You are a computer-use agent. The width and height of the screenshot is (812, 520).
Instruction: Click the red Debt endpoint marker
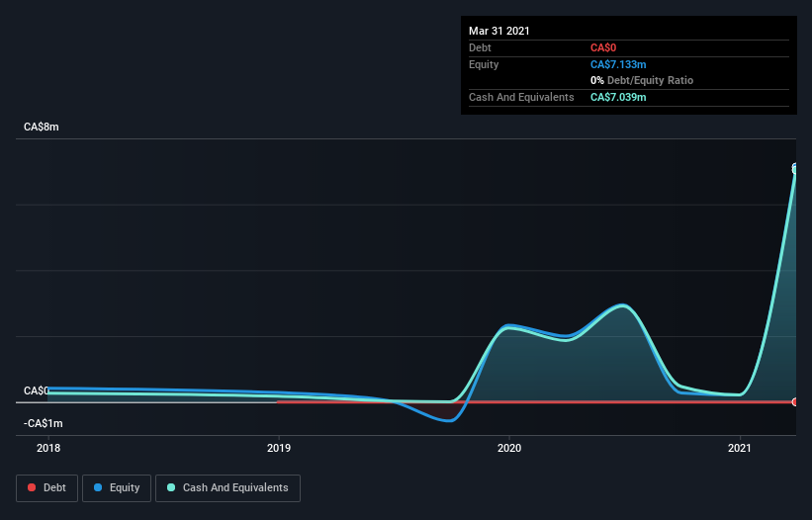coord(795,402)
